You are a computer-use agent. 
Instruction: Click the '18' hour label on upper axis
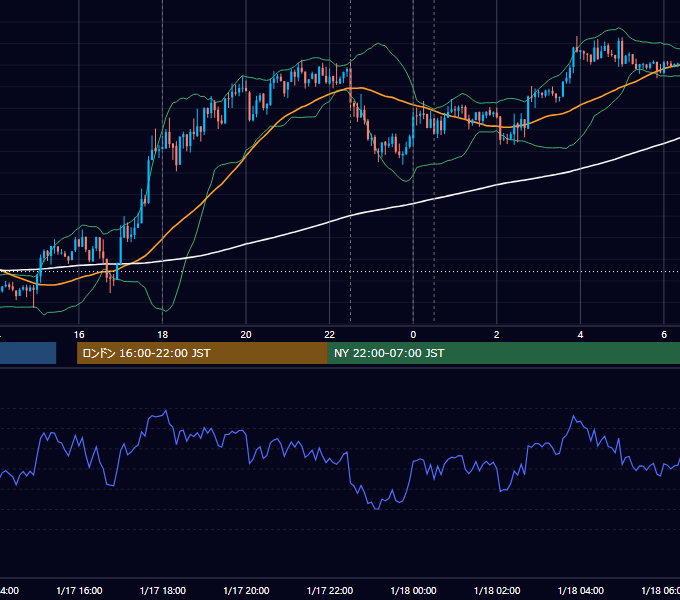(x=162, y=335)
